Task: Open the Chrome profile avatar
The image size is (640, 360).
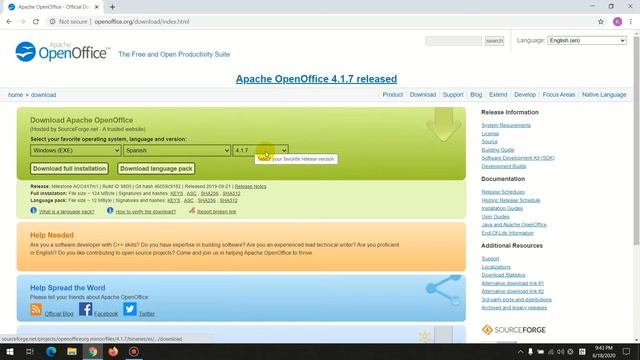Action: (617, 22)
